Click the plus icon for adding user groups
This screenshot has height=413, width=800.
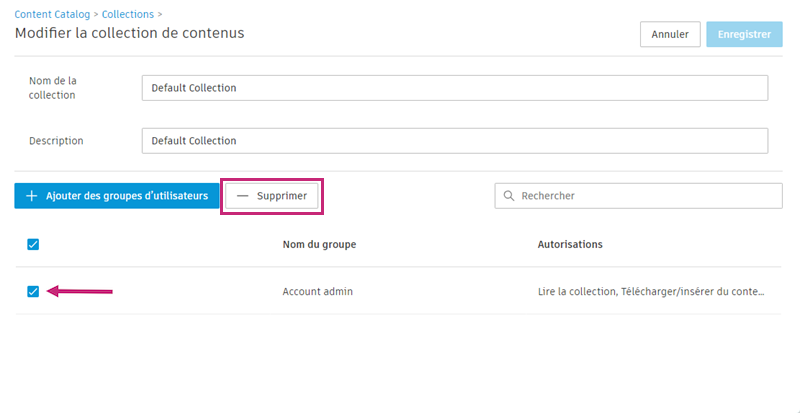pos(32,196)
